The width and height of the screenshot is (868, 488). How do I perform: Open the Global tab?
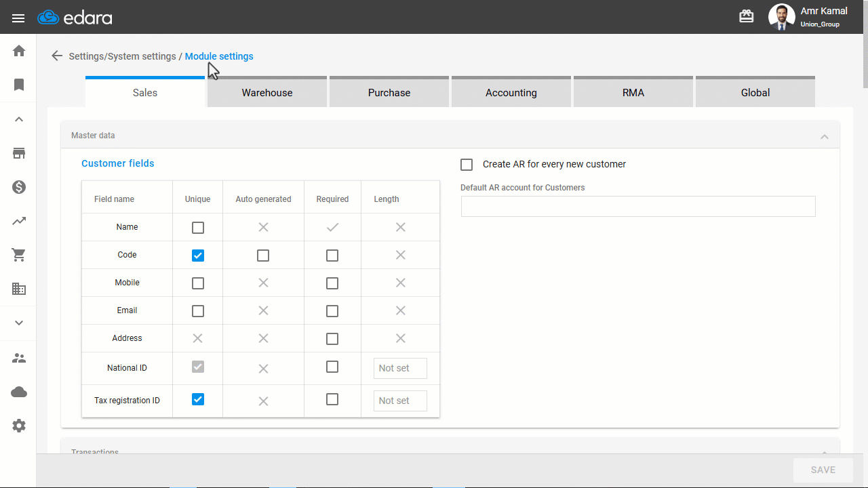[755, 91]
